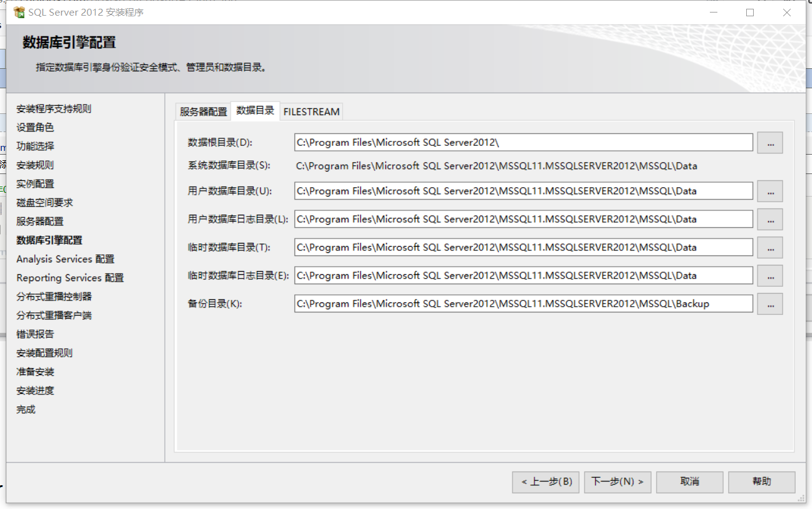Proceed with 下一步(N) button
Viewport: 812px width, 509px height.
point(618,481)
